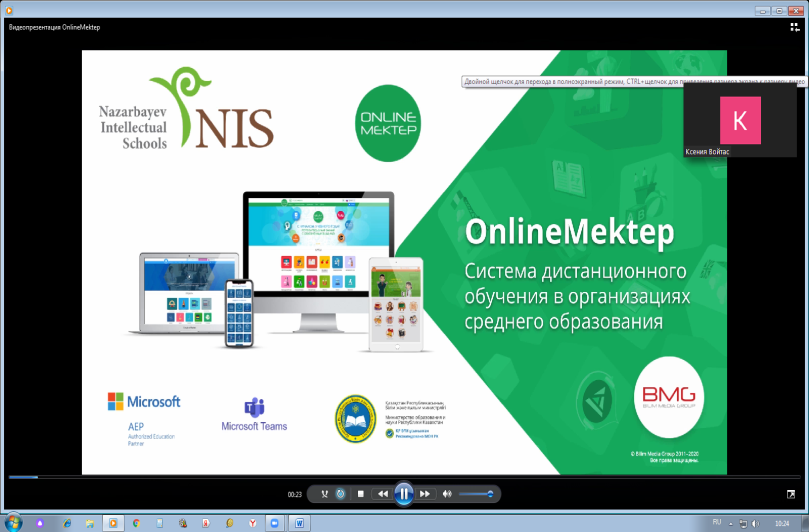Click Windows Media Player taskbar button
This screenshot has width=809, height=532.
(112, 523)
